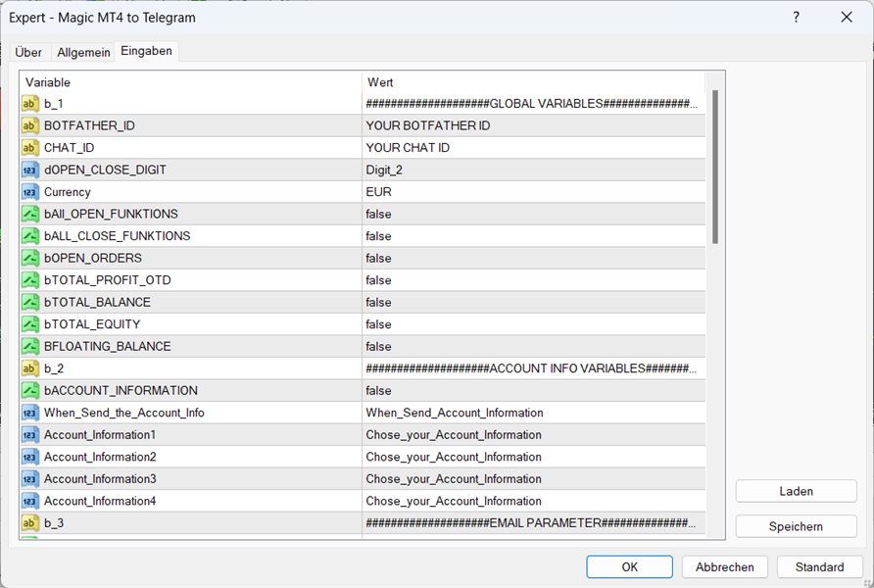Click the icon beside Account_Information1
Screen dimensions: 874x588
point(29,434)
